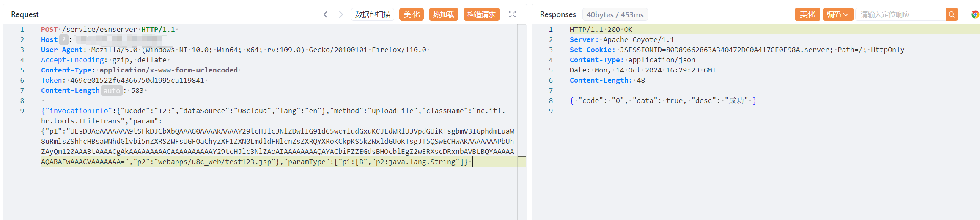980x220 pixels.
Task: Click Content-Length value 583 in request
Action: tap(137, 91)
